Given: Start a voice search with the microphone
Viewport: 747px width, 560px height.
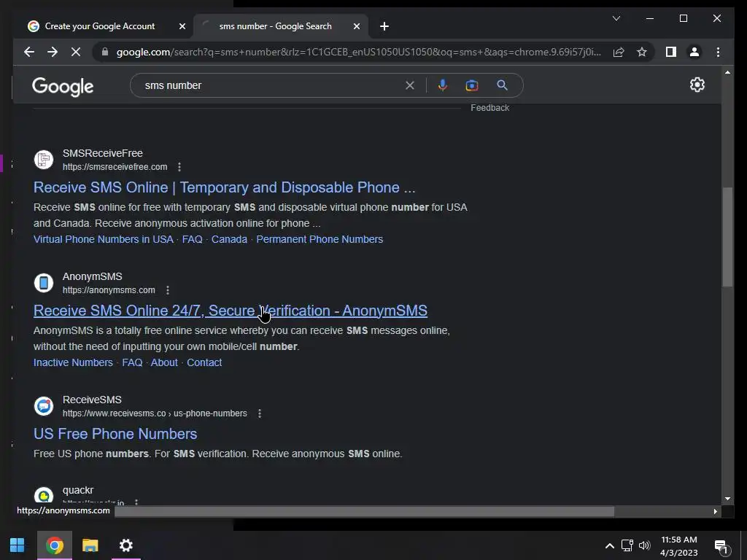Looking at the screenshot, I should [x=443, y=85].
